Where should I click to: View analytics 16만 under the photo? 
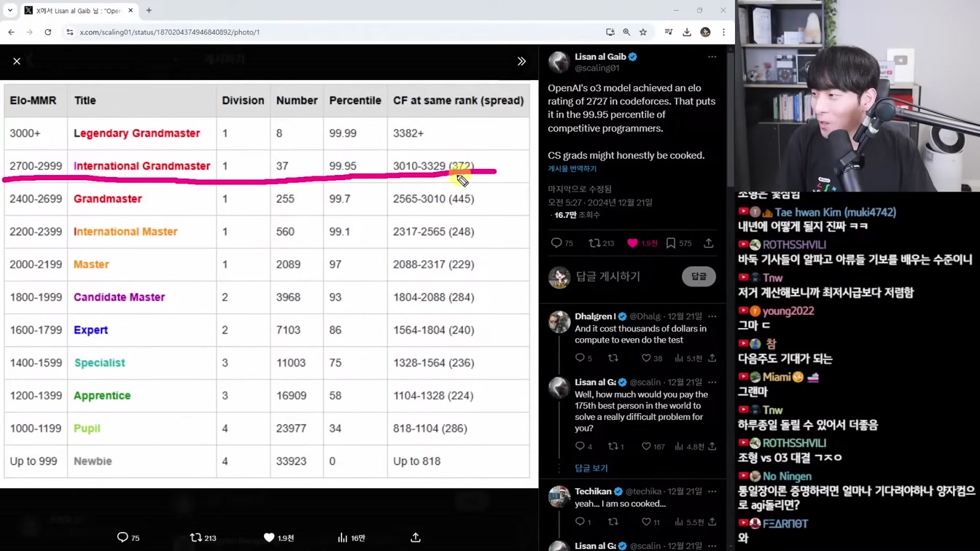tap(351, 538)
